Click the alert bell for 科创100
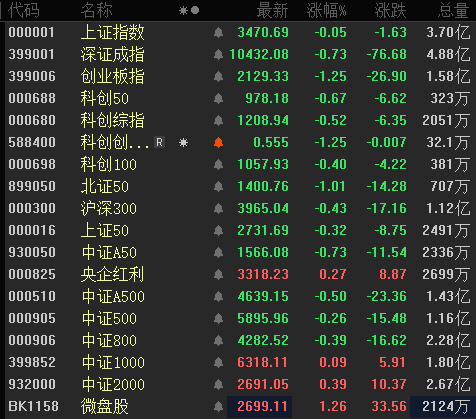The image size is (476, 419). 218,165
